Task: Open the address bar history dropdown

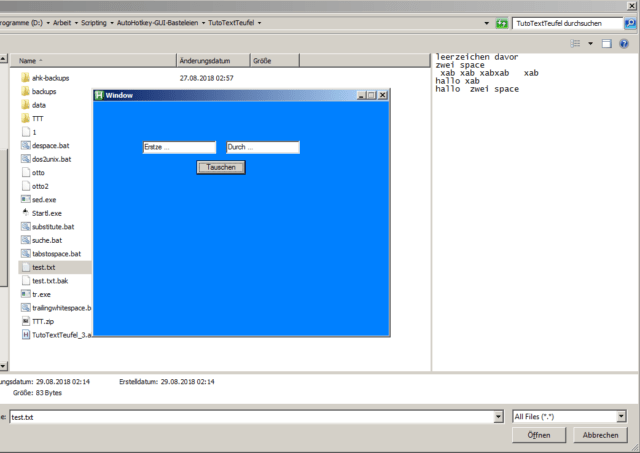Action: [x=487, y=22]
